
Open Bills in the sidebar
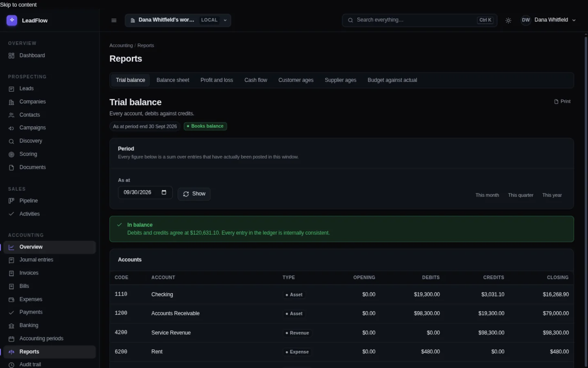pyautogui.click(x=49, y=286)
